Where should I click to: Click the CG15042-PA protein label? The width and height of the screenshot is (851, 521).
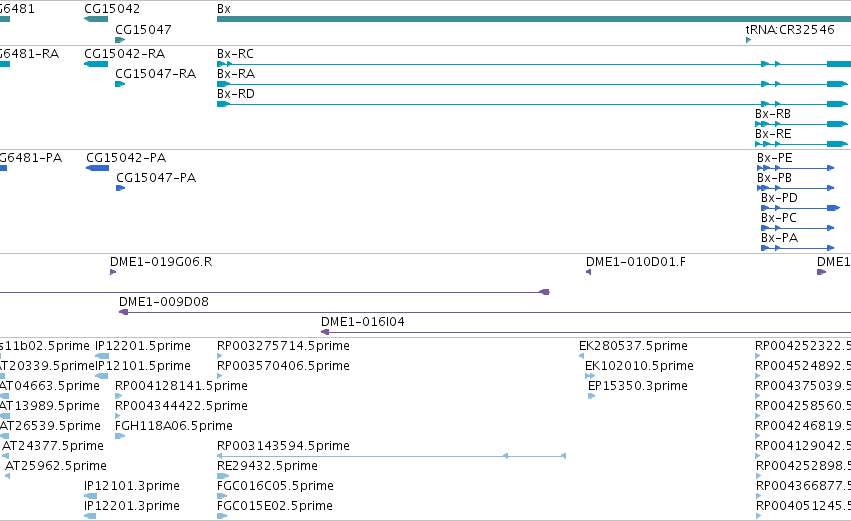126,158
